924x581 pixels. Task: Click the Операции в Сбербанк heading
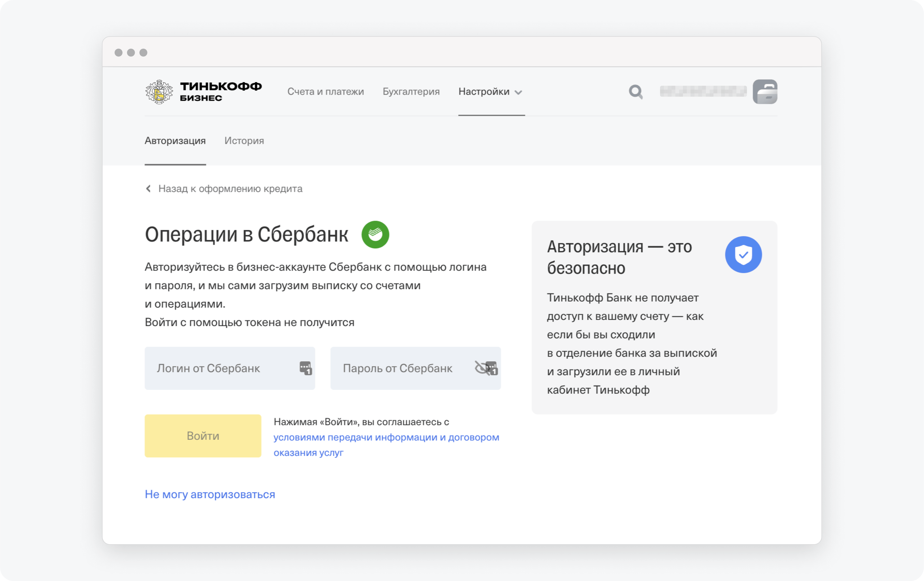tap(246, 234)
